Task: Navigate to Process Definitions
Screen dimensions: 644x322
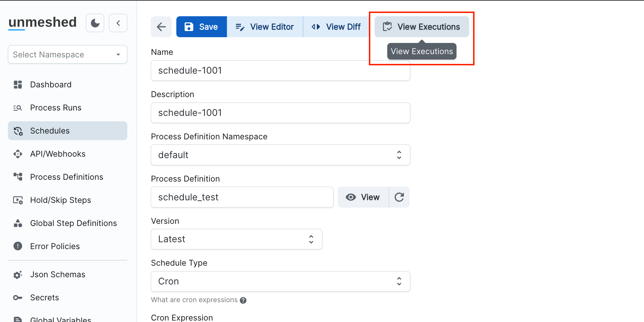Action: (x=66, y=177)
